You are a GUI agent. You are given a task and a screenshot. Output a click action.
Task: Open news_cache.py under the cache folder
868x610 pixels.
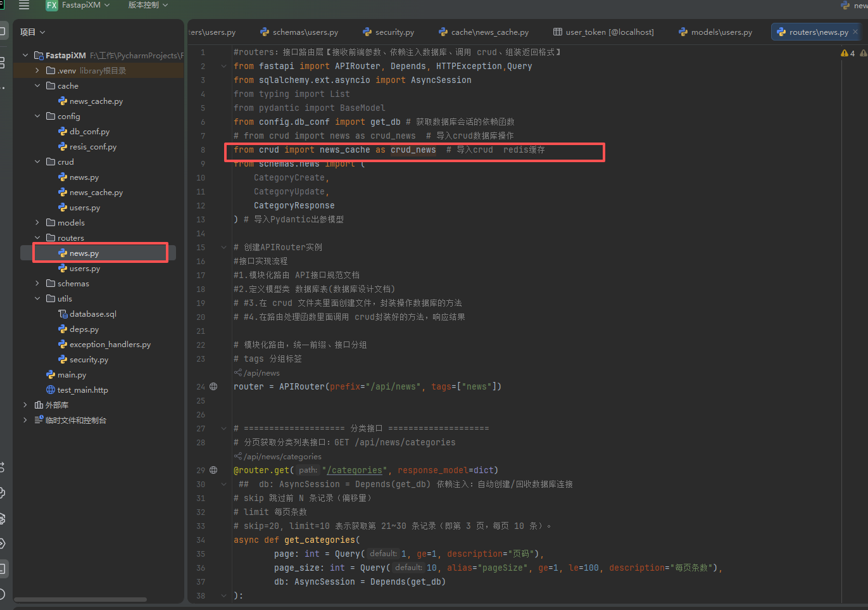pos(96,101)
